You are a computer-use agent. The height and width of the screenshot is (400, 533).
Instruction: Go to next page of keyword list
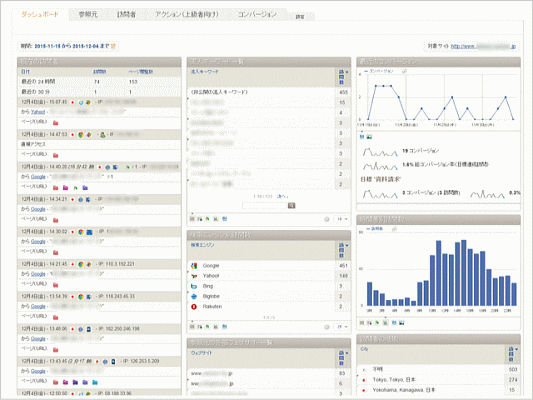(282, 196)
